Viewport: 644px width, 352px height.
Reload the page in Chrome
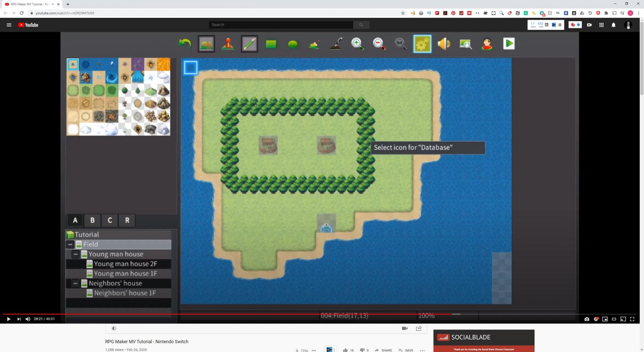21,13
